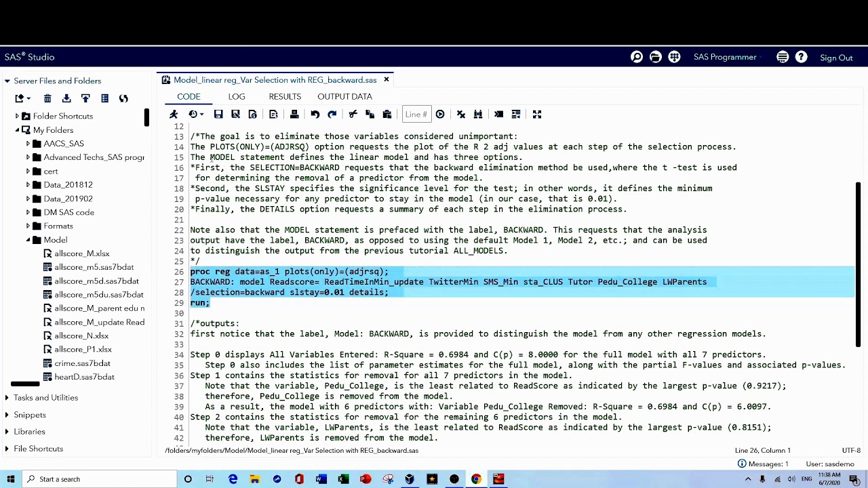Copy the selected code
The image size is (868, 488).
coord(370,115)
